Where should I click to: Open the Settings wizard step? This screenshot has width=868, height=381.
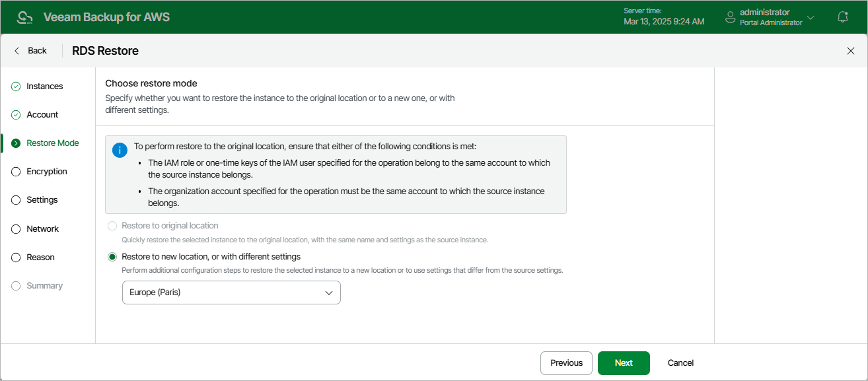coord(42,200)
